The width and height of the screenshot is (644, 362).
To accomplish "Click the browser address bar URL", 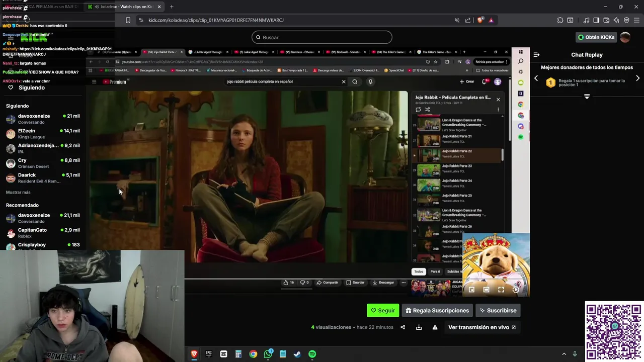I will click(216, 20).
